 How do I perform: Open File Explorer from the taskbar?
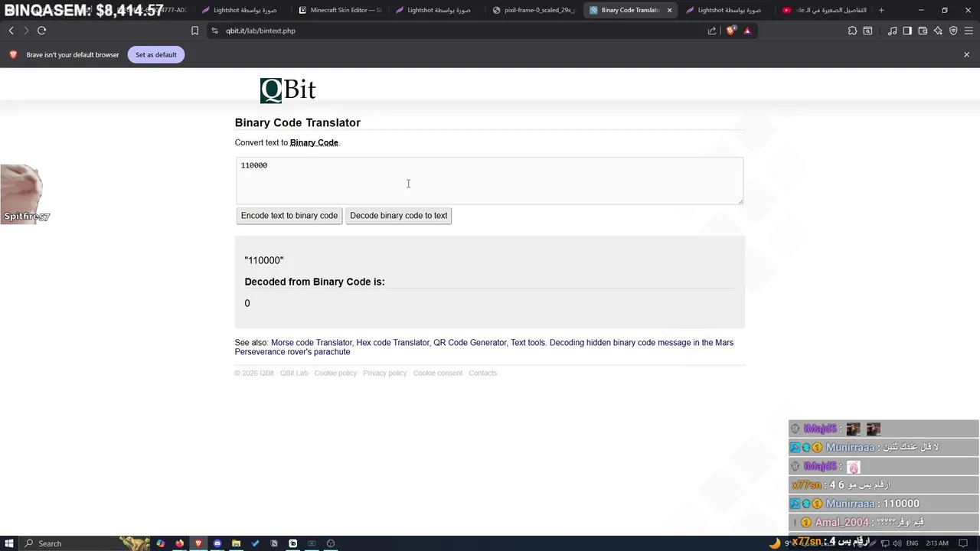tap(236, 543)
